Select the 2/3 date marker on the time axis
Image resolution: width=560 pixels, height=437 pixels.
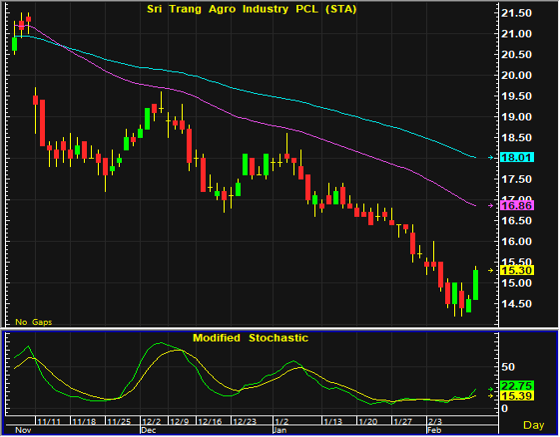tap(435, 421)
